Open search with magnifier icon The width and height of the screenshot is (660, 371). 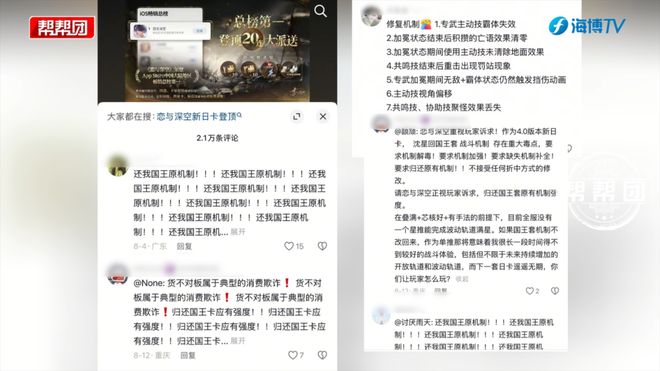pyautogui.click(x=320, y=11)
